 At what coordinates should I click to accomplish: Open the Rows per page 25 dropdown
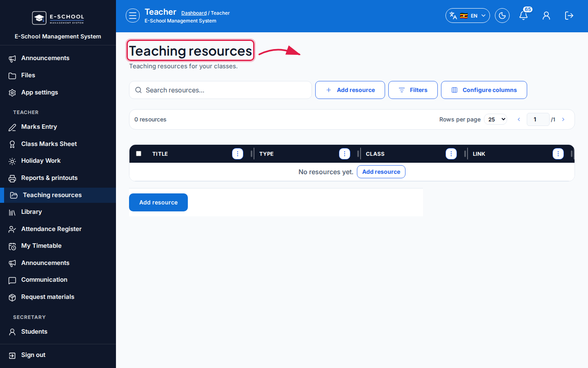coord(496,119)
